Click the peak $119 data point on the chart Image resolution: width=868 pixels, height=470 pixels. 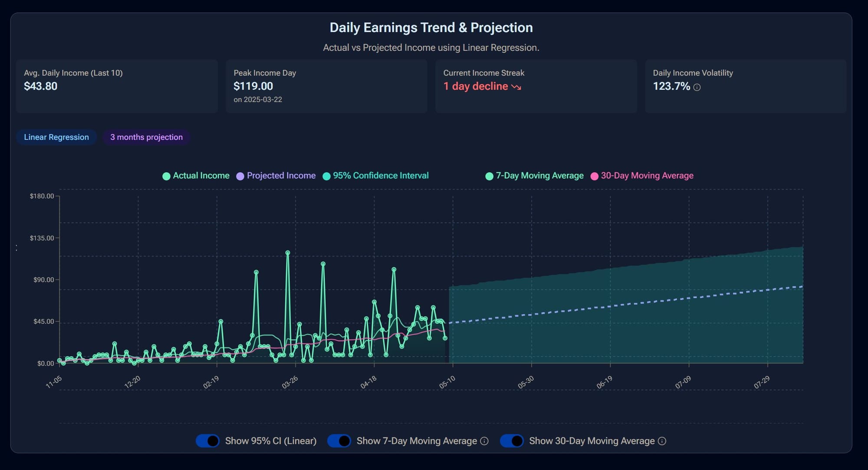click(287, 252)
